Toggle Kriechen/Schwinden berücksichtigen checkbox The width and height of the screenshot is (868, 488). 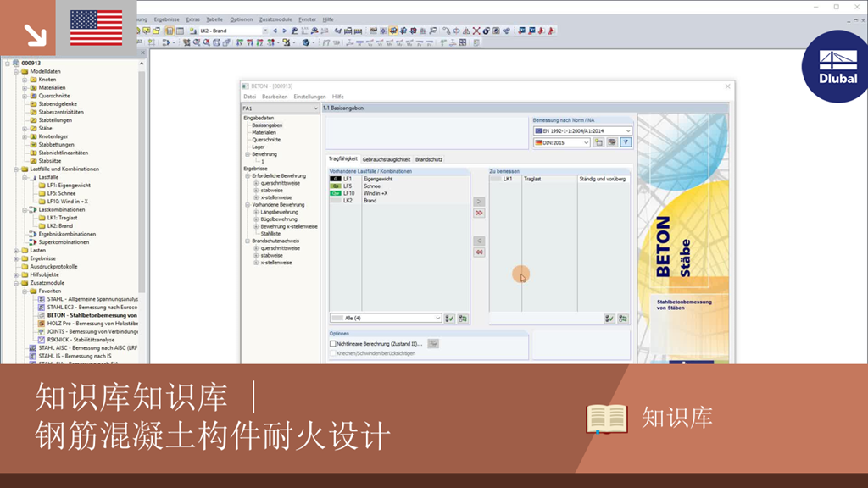point(332,353)
